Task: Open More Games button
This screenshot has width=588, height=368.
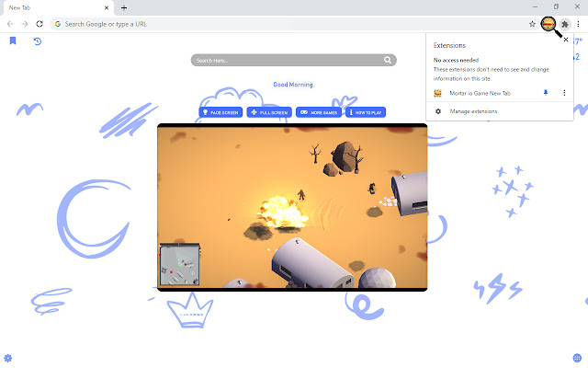Action: tap(319, 112)
